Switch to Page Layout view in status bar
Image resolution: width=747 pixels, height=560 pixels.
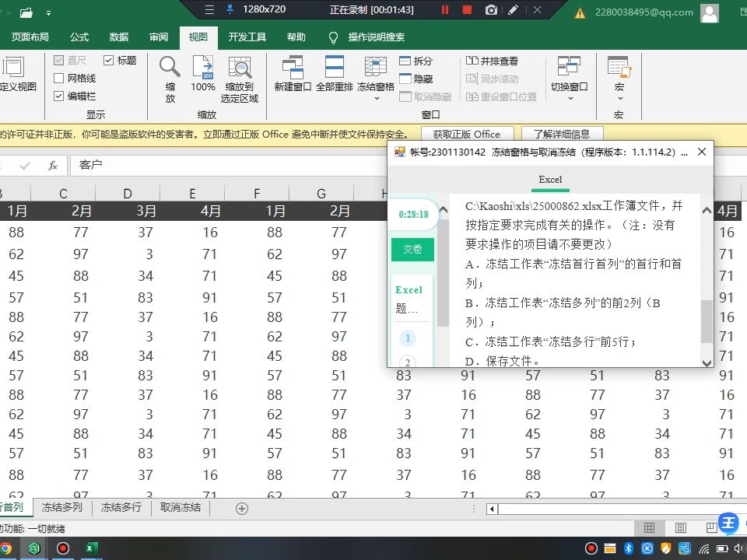(681, 527)
